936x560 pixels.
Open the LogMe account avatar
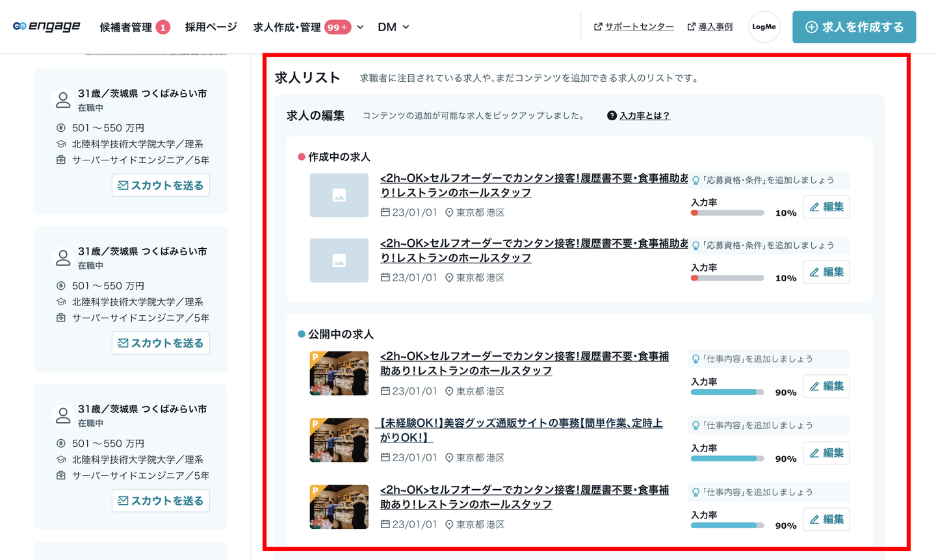click(764, 27)
